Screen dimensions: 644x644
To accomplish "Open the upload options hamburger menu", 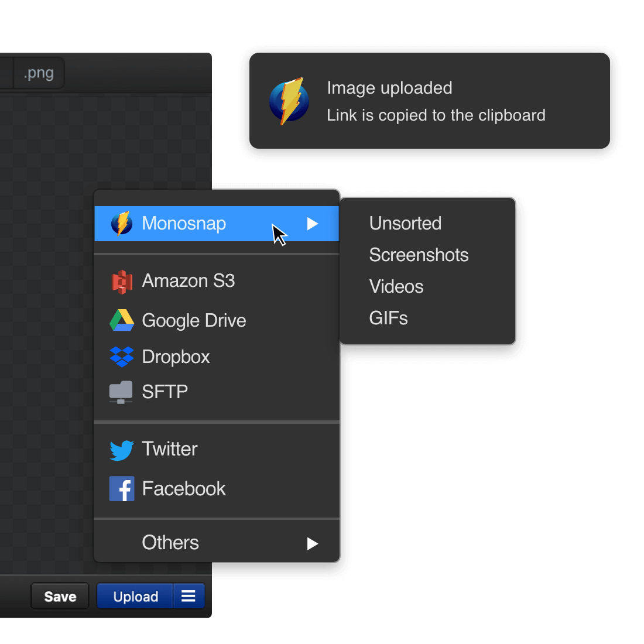I will tap(189, 596).
